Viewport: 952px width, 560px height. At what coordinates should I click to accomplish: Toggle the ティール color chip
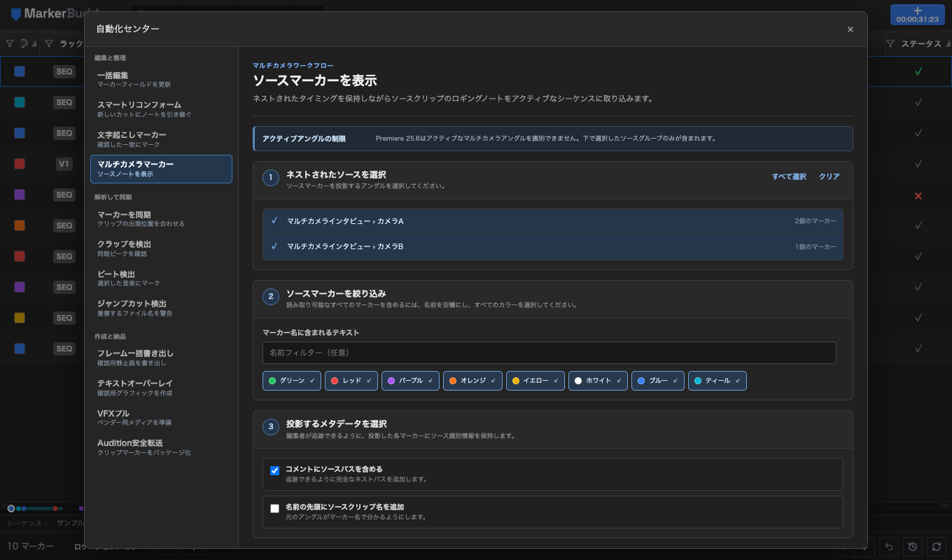tap(717, 381)
